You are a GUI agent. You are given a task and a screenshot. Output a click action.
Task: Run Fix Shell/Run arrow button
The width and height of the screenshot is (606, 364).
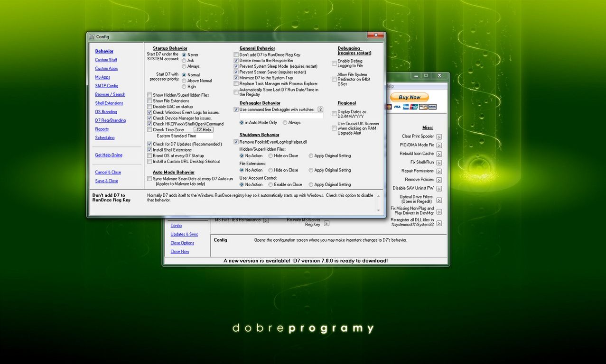439,163
